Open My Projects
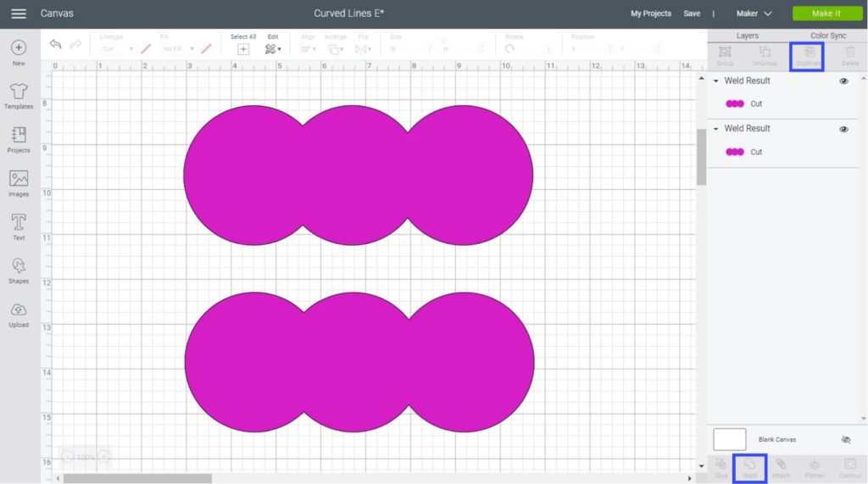868x484 pixels. pyautogui.click(x=650, y=14)
